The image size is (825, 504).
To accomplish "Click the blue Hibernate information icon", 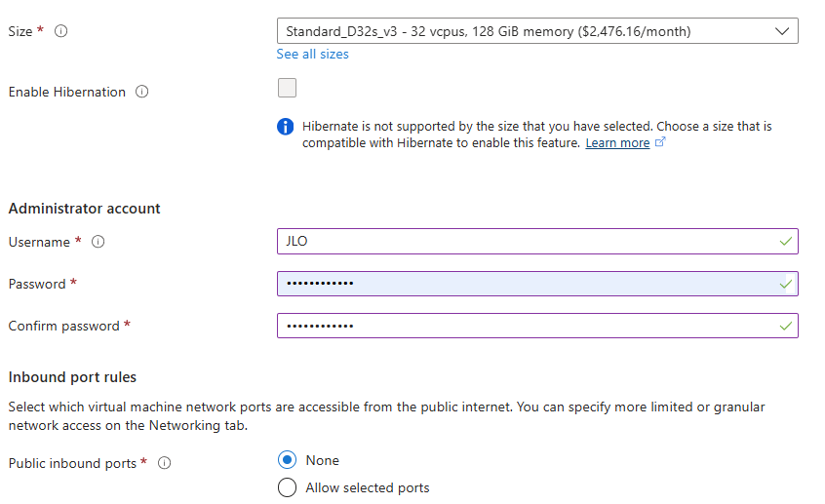I will tap(285, 127).
